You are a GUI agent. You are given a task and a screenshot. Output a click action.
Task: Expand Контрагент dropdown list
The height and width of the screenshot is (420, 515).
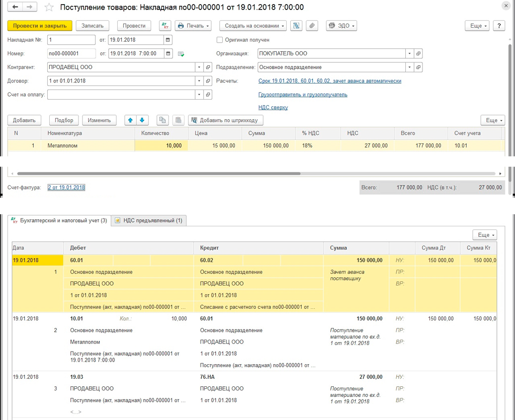pos(199,67)
